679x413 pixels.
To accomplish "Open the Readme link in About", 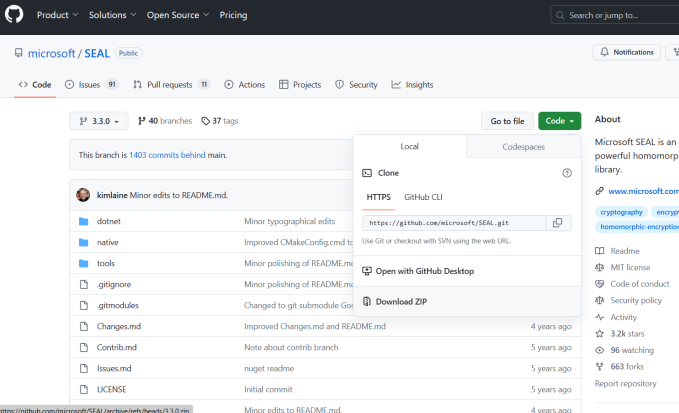I will [625, 251].
